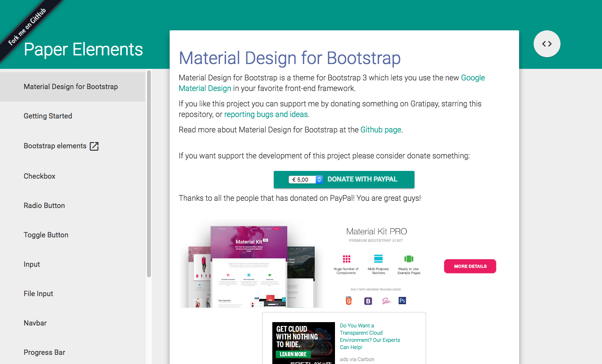Viewport: 602px width, 364px height.
Task: Click the pink grid Components icon
Action: (x=346, y=259)
